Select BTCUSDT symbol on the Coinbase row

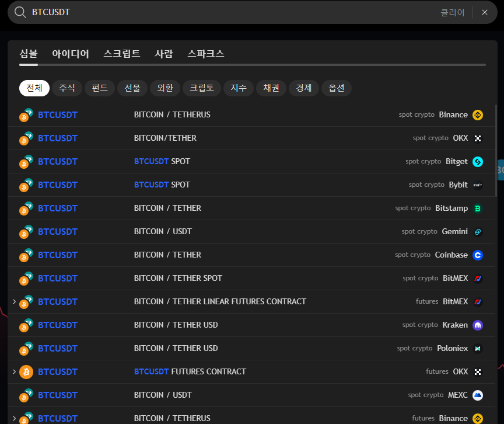click(x=58, y=255)
